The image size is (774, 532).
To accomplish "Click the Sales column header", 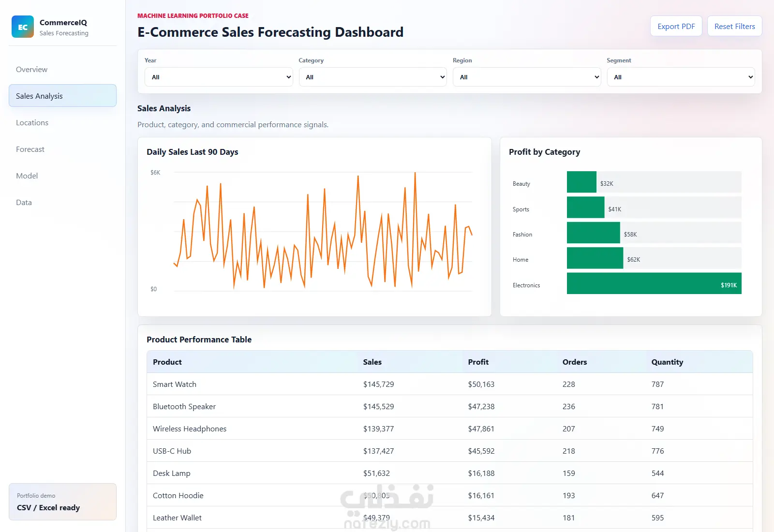I will [372, 362].
